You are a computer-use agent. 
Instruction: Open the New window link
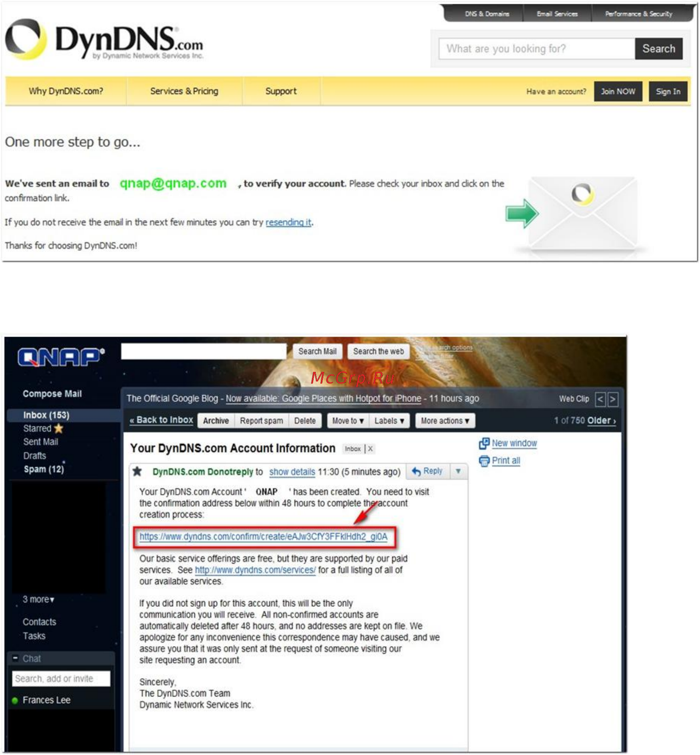pos(514,443)
